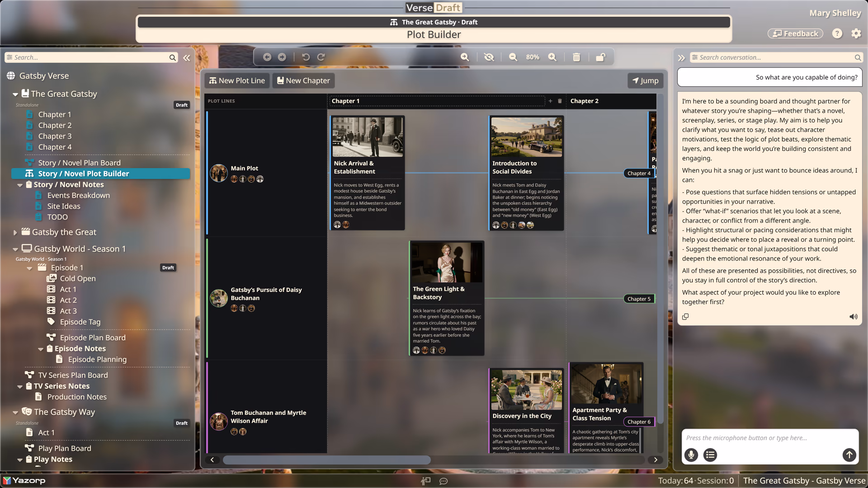868x488 pixels.
Task: Click the 80% zoom level value
Action: tap(533, 57)
